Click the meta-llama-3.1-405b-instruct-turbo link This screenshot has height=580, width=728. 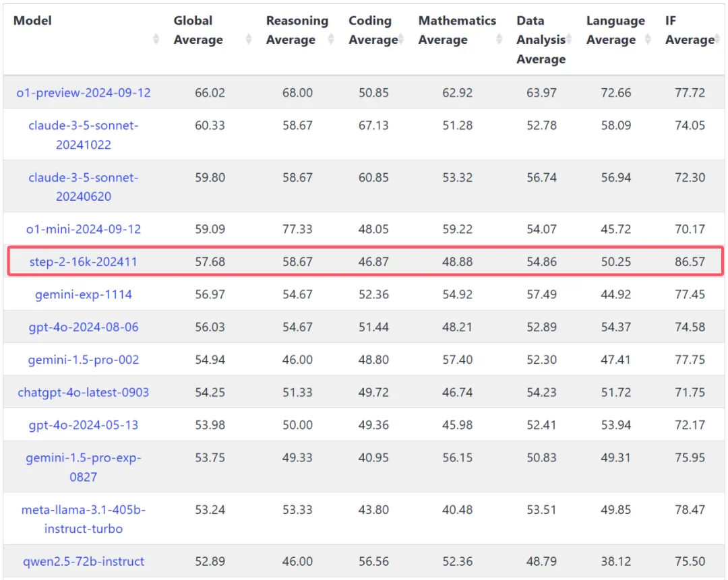point(84,519)
